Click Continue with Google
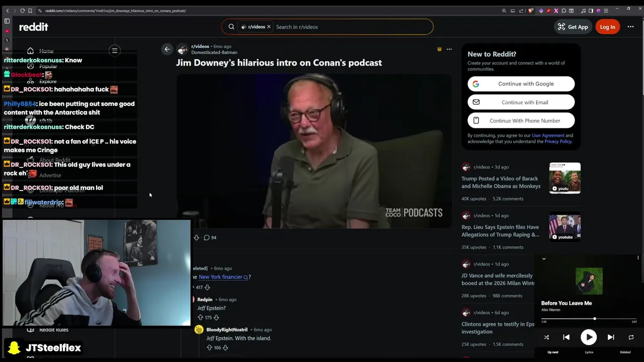The width and height of the screenshot is (644, 362). (x=521, y=84)
